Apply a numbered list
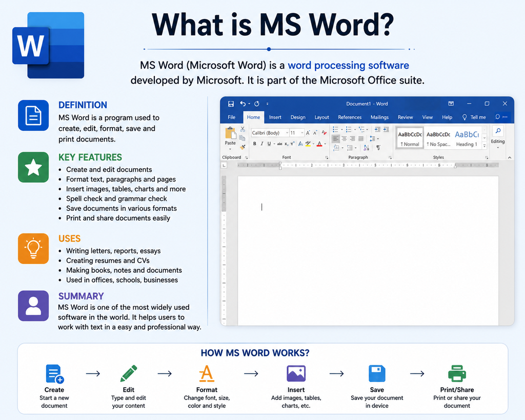525x420 pixels. coord(349,129)
